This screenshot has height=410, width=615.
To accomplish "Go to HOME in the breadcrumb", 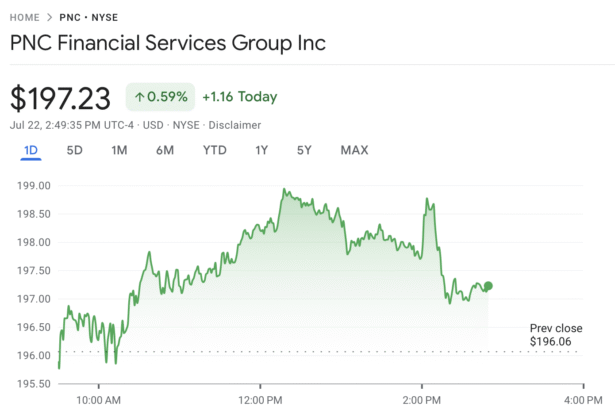I will [24, 18].
